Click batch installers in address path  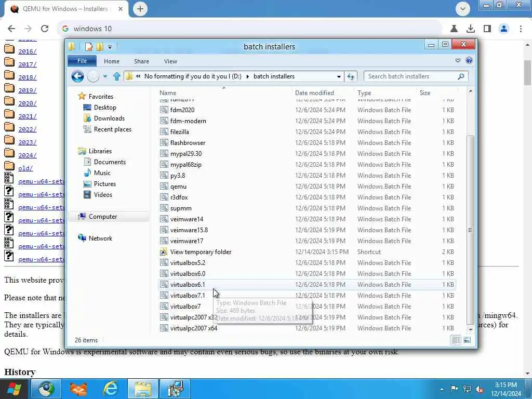point(274,76)
